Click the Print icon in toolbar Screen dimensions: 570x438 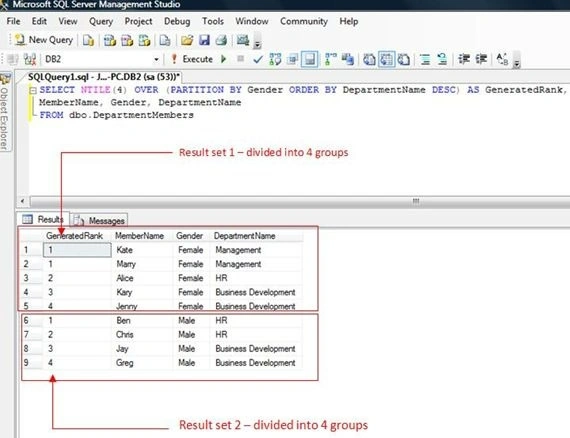pyautogui.click(x=221, y=40)
